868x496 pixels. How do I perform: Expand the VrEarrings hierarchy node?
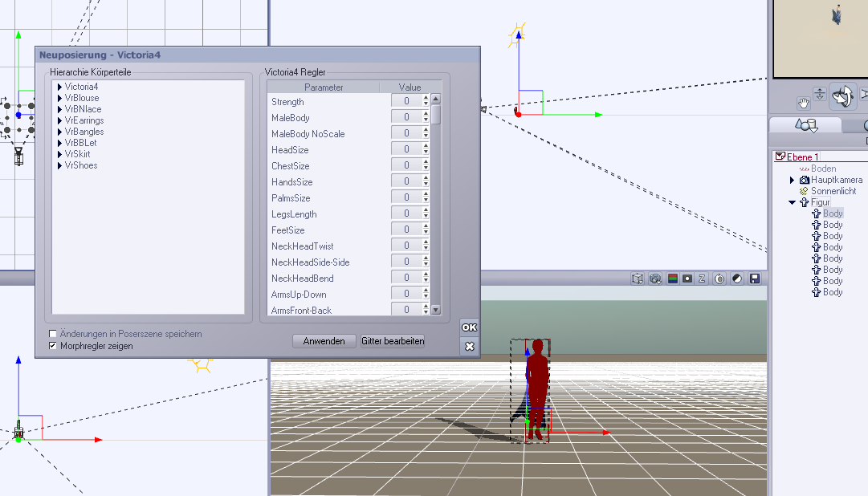59,120
